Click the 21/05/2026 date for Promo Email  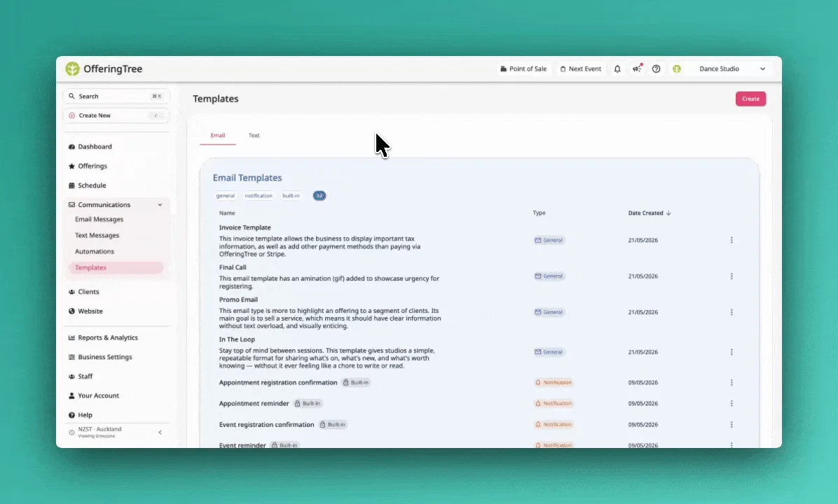[643, 311]
